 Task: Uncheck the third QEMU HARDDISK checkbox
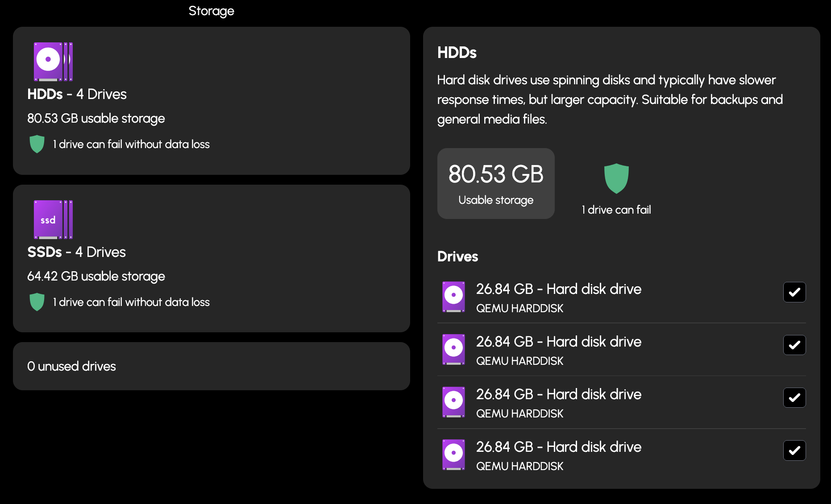(x=794, y=397)
